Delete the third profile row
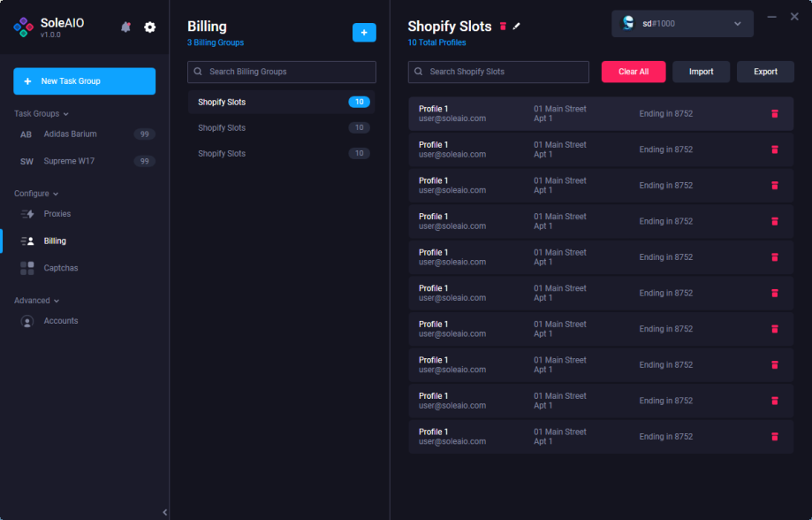The image size is (812, 520). [x=775, y=185]
